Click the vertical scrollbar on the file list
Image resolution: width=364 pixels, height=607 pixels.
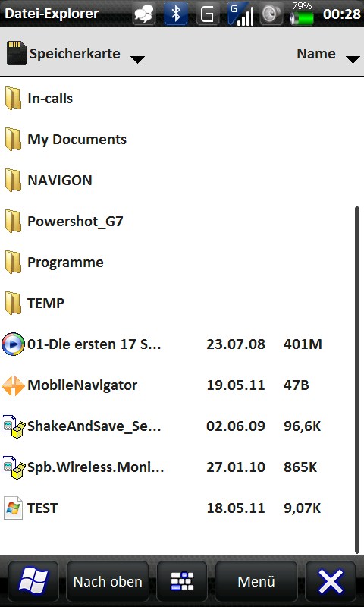coord(357,380)
